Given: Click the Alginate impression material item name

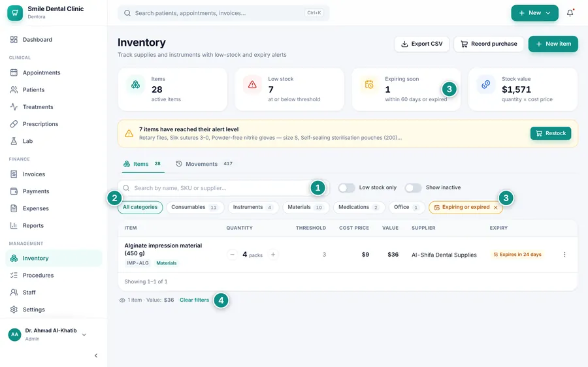Looking at the screenshot, I should 163,249.
